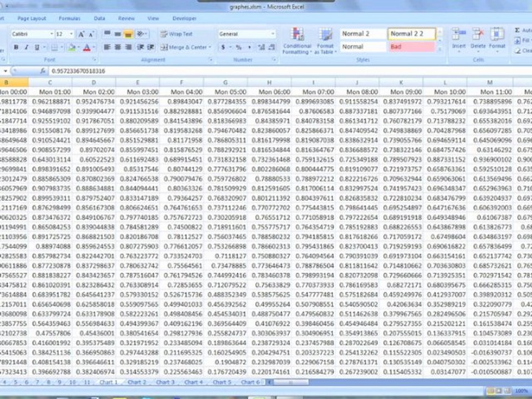Switch to Chart 3 sheet tab
Screen dimensions: 532x399
(x=165, y=382)
